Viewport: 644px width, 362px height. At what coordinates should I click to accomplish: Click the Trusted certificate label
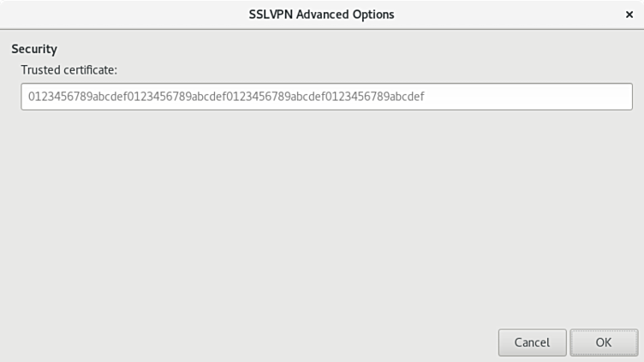[69, 70]
